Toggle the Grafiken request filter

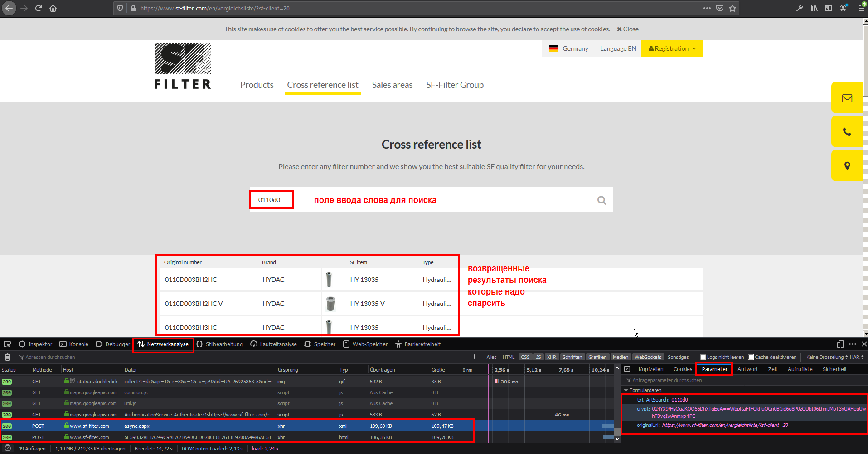[x=597, y=357]
